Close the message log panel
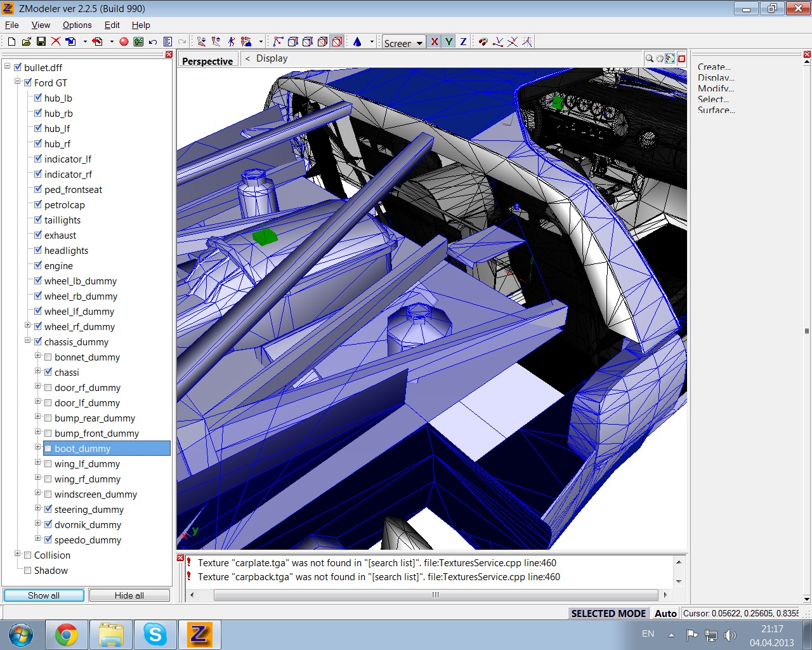The height and width of the screenshot is (650, 812). (x=180, y=558)
